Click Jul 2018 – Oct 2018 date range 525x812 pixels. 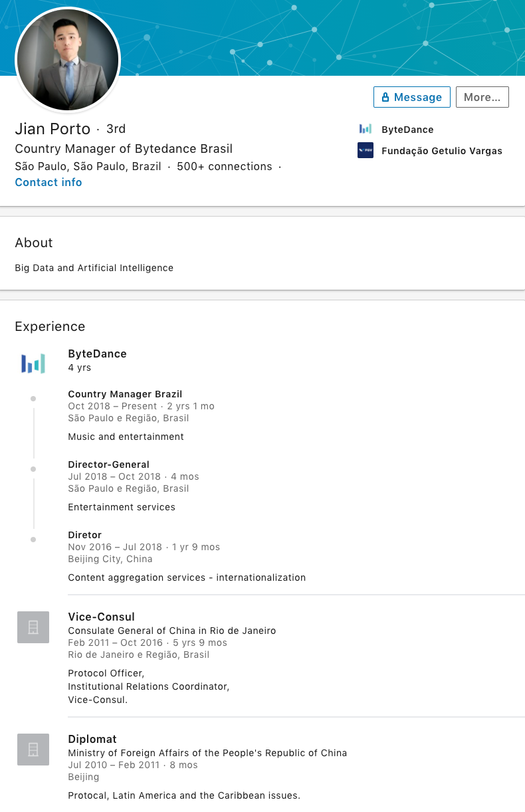[114, 476]
